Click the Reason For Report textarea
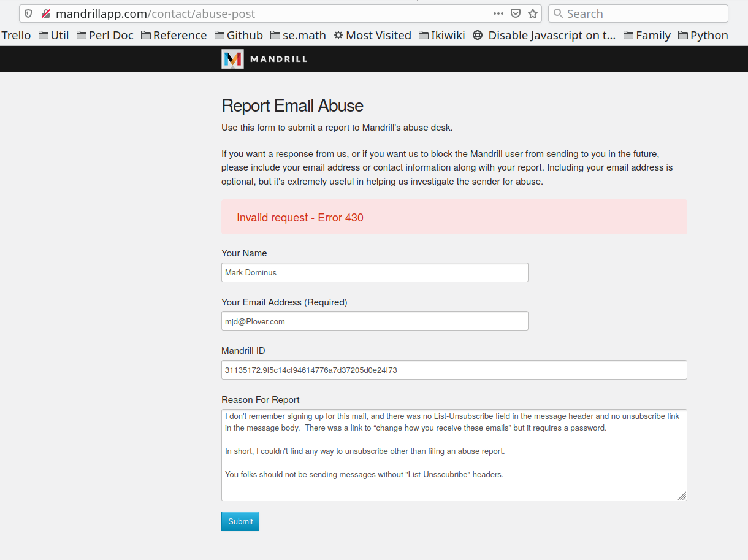748x560 pixels. coord(454,455)
